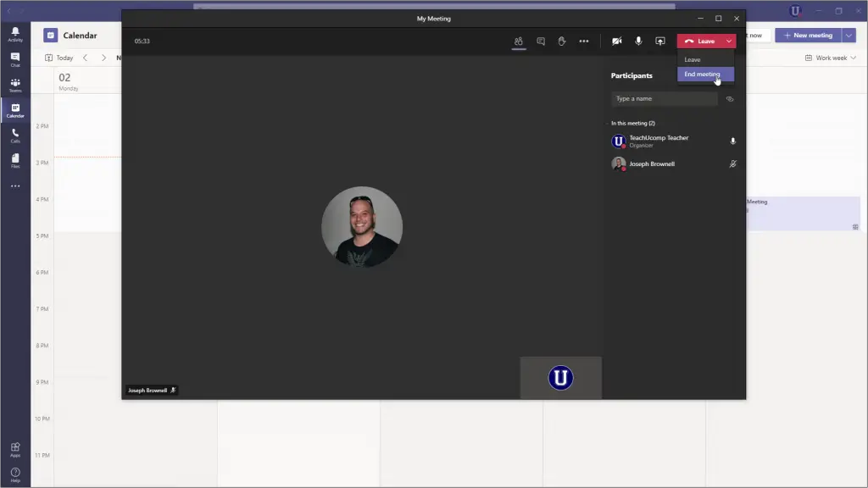Click TeachUcomp Teacher's microphone status icon
This screenshot has height=488, width=868.
tap(733, 141)
